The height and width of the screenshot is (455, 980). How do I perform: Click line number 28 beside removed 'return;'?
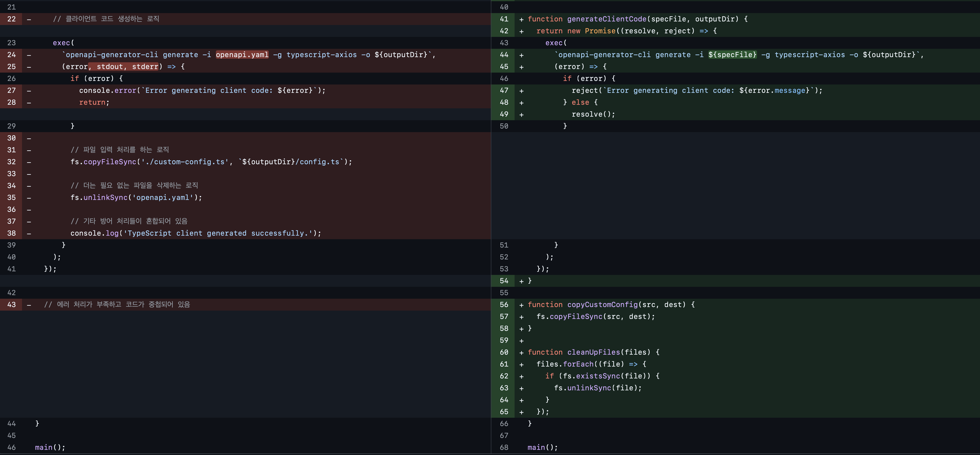11,102
